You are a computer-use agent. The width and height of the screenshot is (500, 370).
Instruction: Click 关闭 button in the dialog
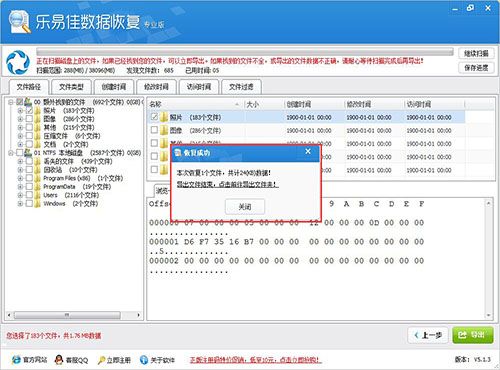pyautogui.click(x=245, y=207)
